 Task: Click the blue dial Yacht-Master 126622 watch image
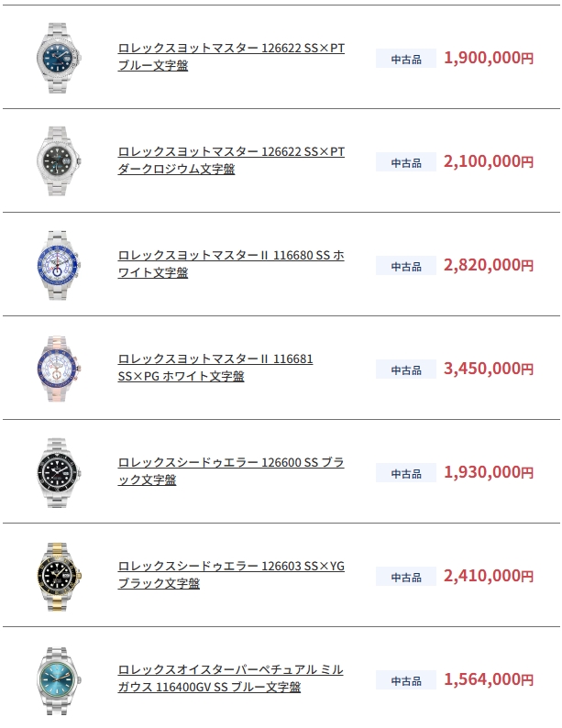(60, 57)
